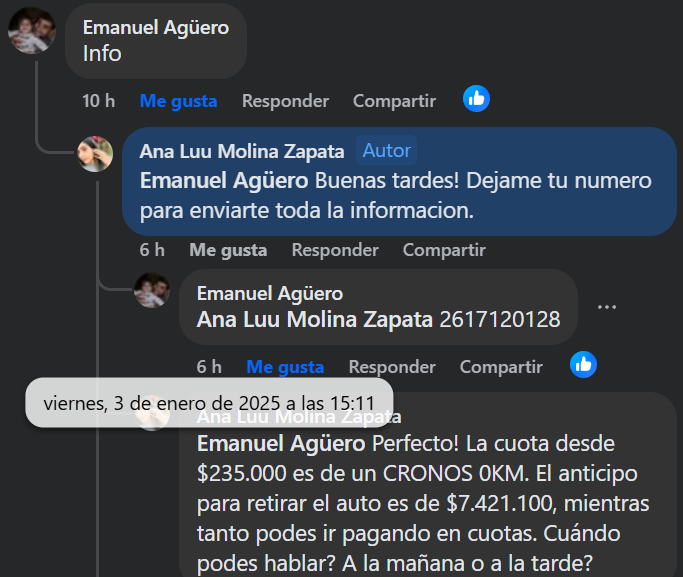Image resolution: width=683 pixels, height=577 pixels.
Task: Open three-dot options menu on phone reply
Action: 607,307
